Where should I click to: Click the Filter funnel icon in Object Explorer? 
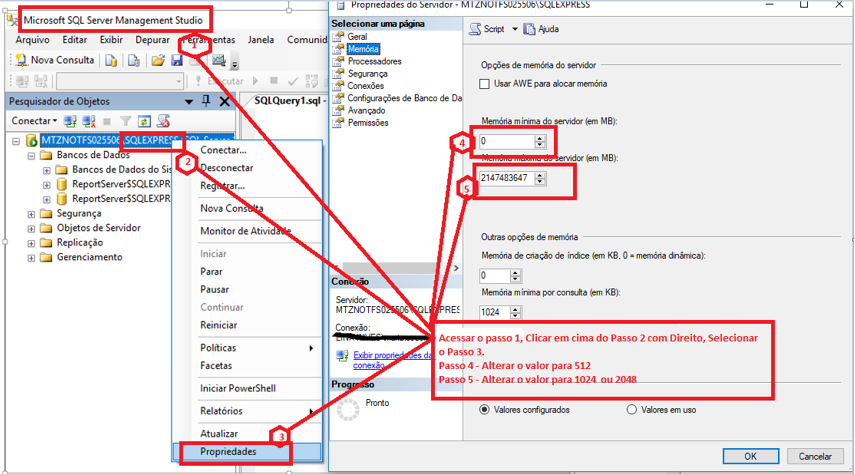(x=126, y=121)
